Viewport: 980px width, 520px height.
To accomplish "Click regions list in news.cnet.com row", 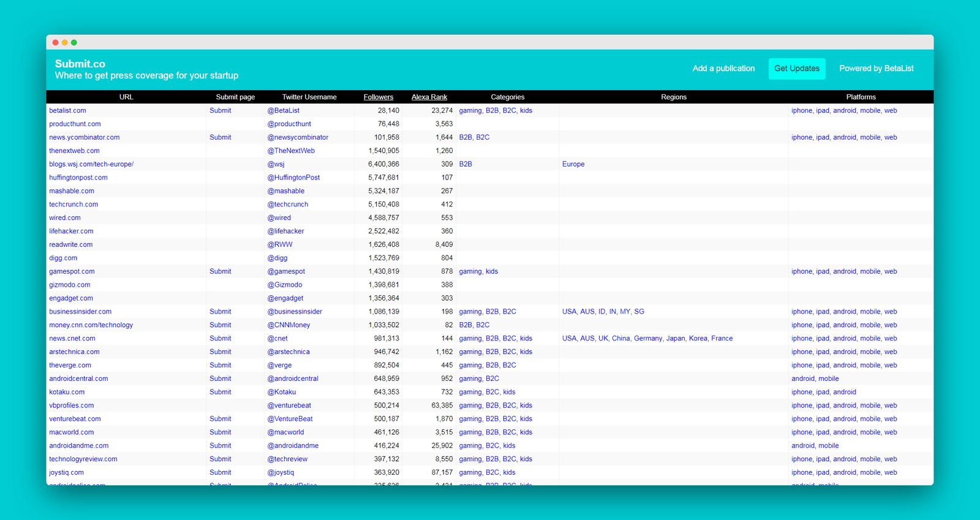I will (x=647, y=339).
